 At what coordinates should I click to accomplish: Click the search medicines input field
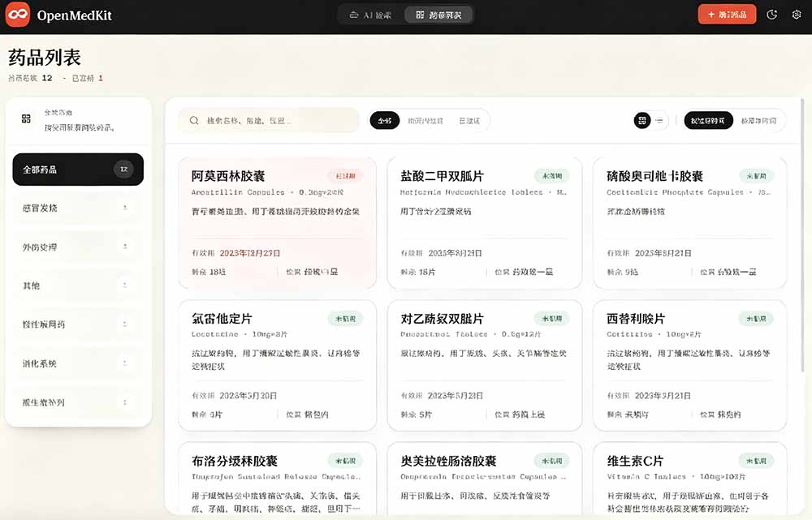[269, 121]
